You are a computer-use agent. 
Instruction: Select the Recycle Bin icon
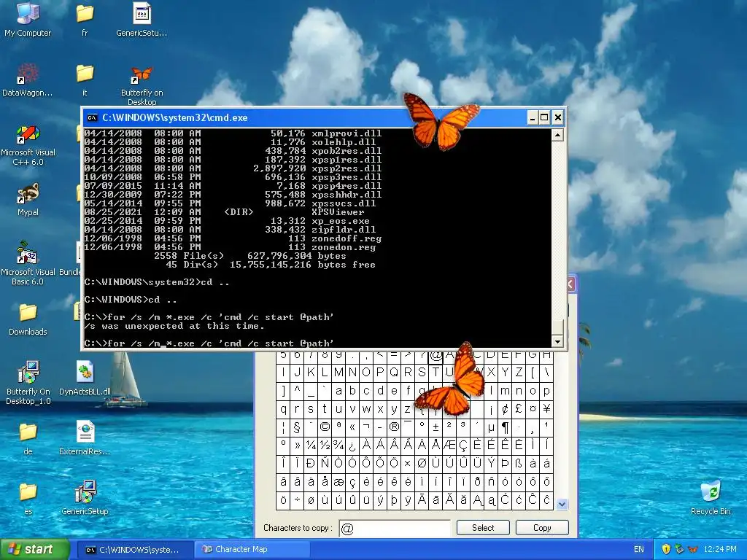(x=711, y=498)
